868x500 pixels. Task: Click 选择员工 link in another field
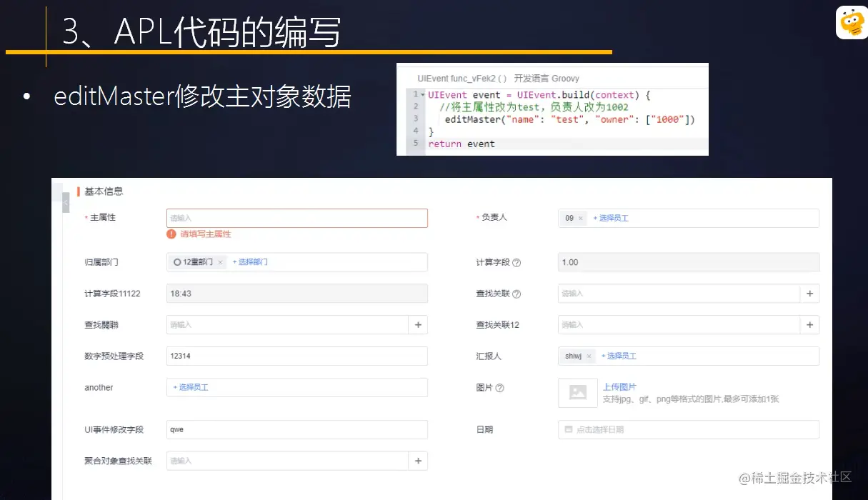191,387
